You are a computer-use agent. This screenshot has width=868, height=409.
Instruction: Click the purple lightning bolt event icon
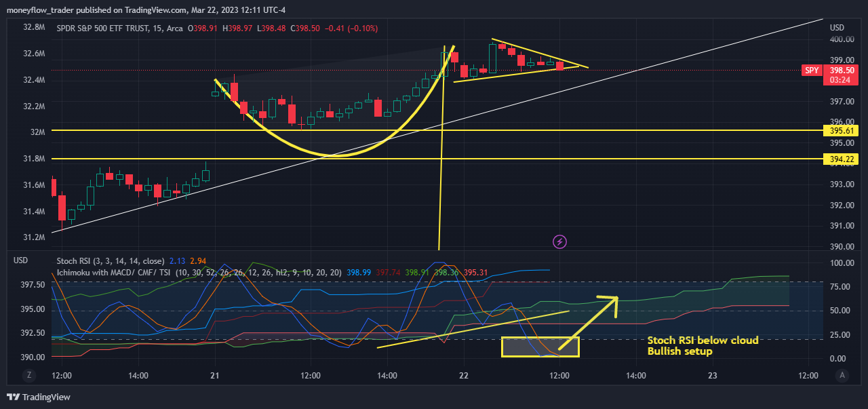tap(560, 241)
